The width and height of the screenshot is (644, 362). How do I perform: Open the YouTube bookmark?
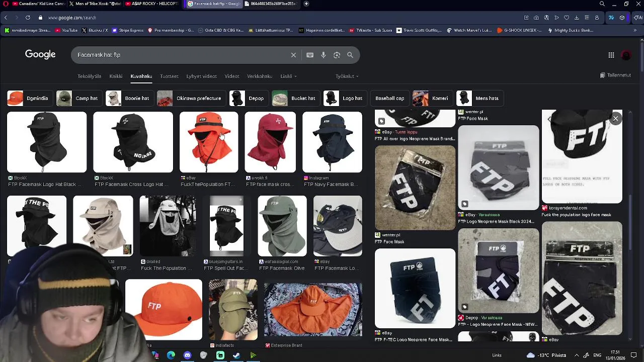[x=66, y=30]
